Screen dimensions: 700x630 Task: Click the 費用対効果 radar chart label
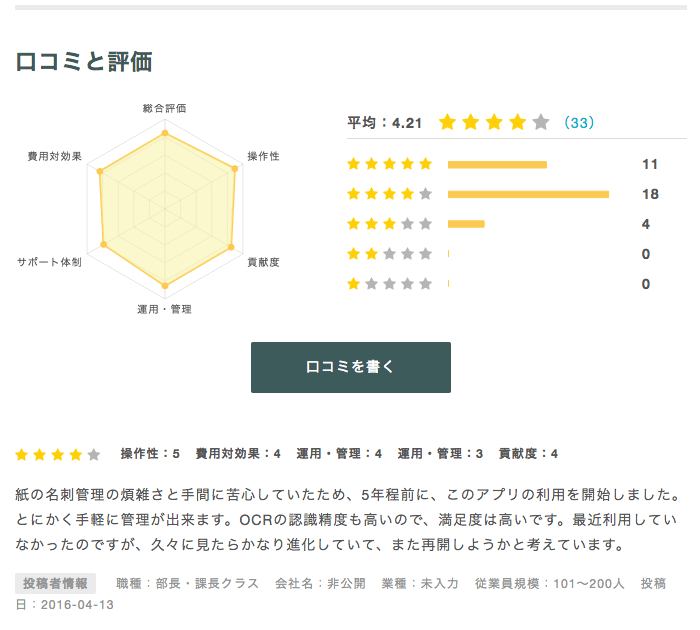click(55, 157)
